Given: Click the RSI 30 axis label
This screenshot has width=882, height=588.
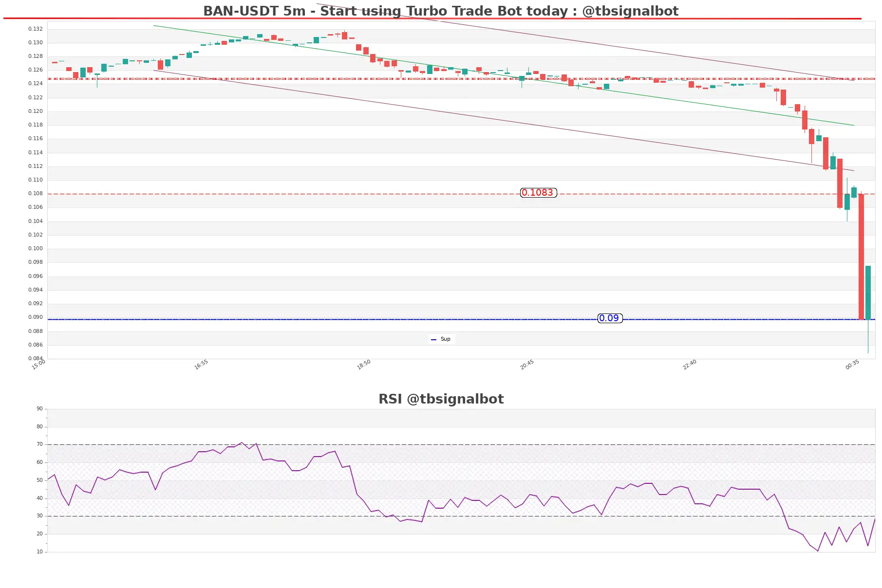Looking at the screenshot, I should point(39,516).
